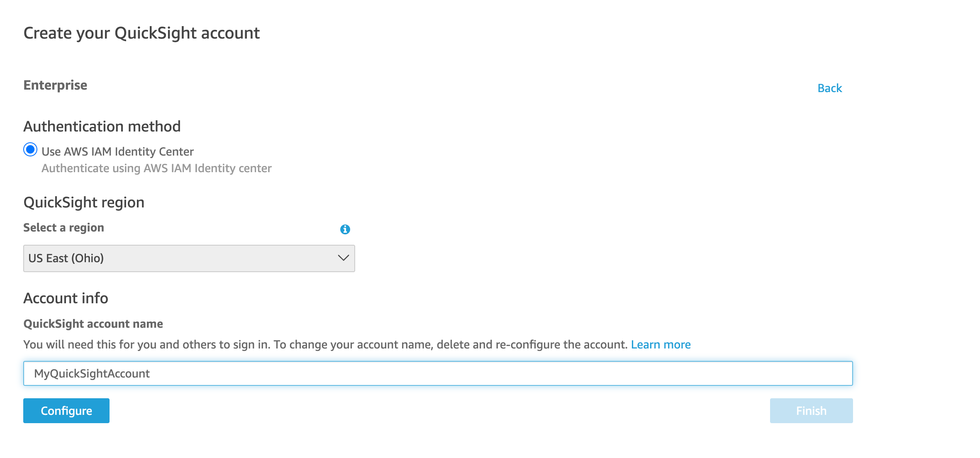Click the 'Select a region' label
980x458 pixels.
[63, 228]
